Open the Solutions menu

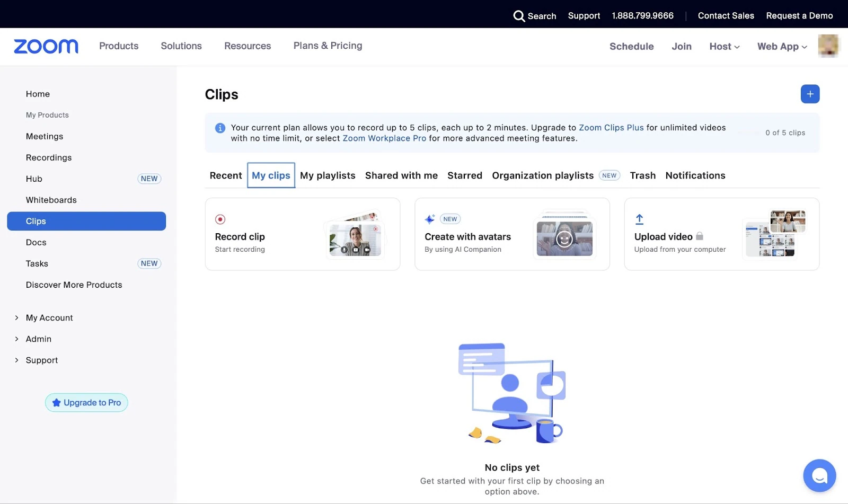point(181,46)
